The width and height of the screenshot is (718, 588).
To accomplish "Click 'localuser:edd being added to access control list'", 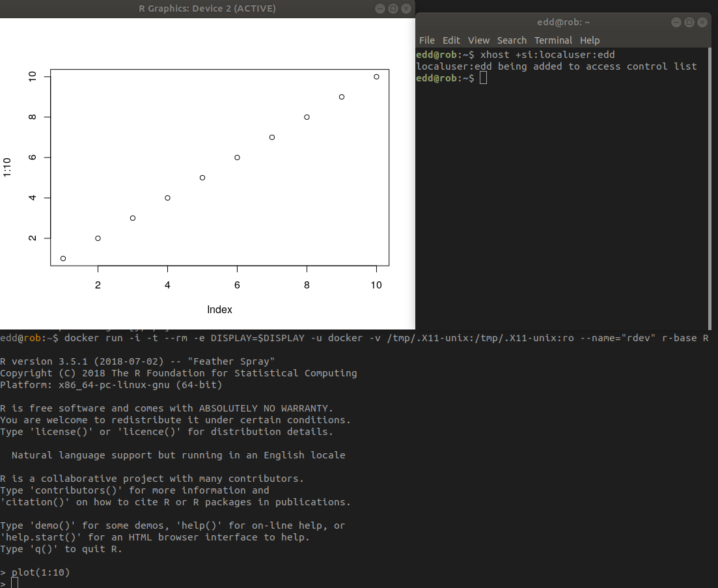I will (x=557, y=66).
